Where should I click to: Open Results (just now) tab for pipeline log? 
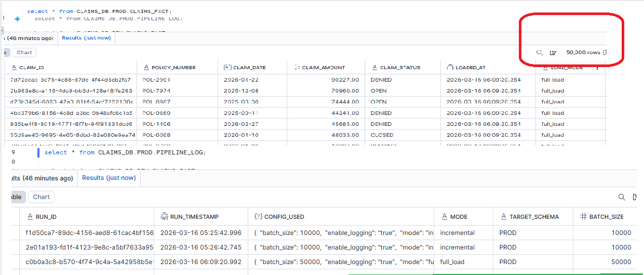click(109, 178)
